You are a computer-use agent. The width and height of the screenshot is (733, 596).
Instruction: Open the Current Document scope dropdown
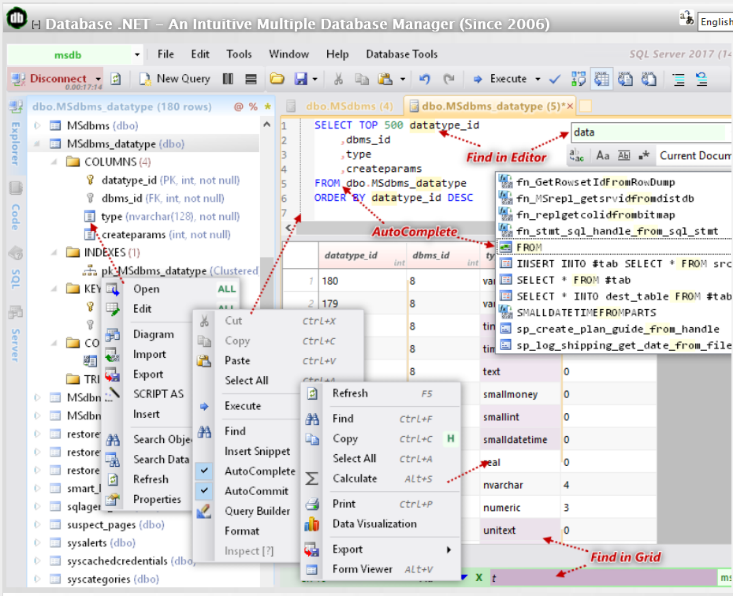pyautogui.click(x=695, y=156)
